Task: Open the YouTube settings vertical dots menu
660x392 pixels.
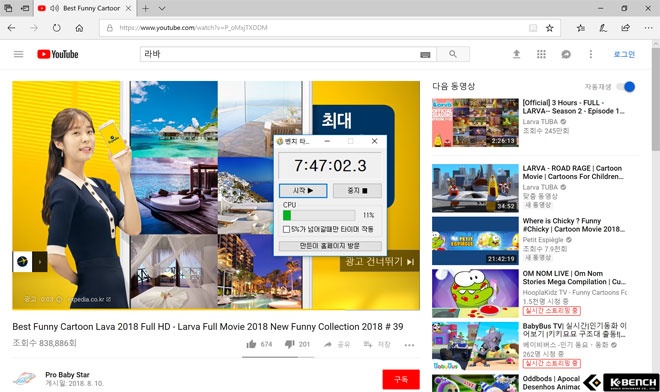Action: pos(591,54)
